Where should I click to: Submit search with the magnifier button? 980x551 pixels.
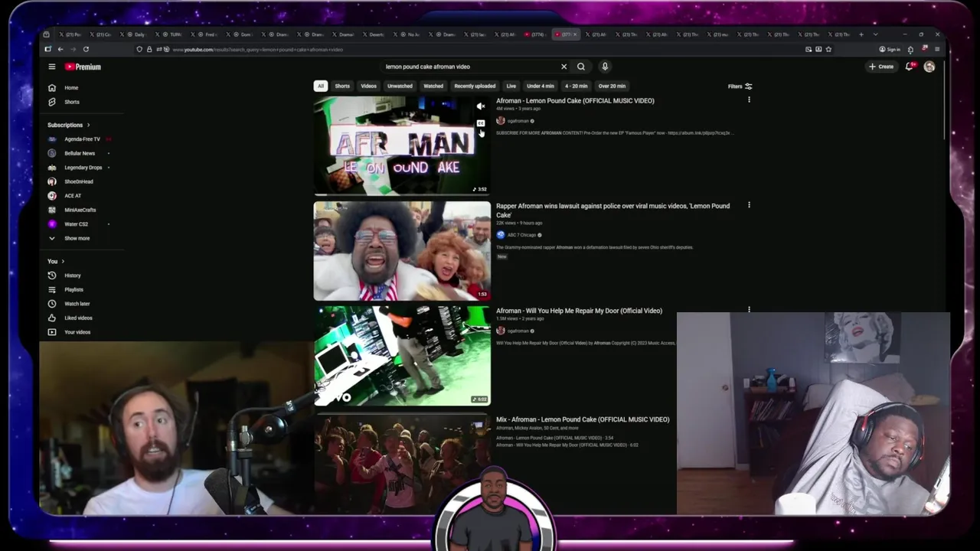coord(581,67)
